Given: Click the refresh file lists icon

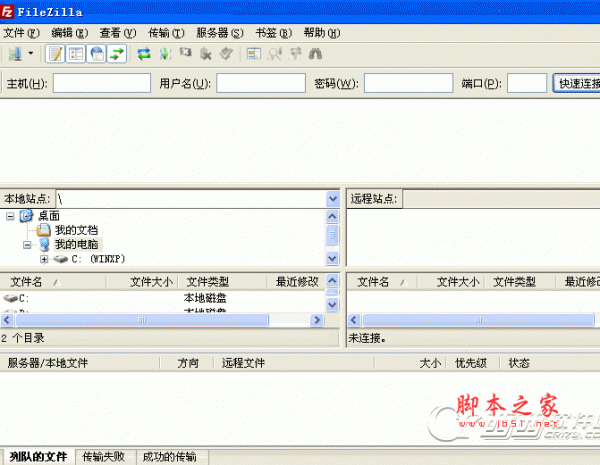Looking at the screenshot, I should (144, 54).
